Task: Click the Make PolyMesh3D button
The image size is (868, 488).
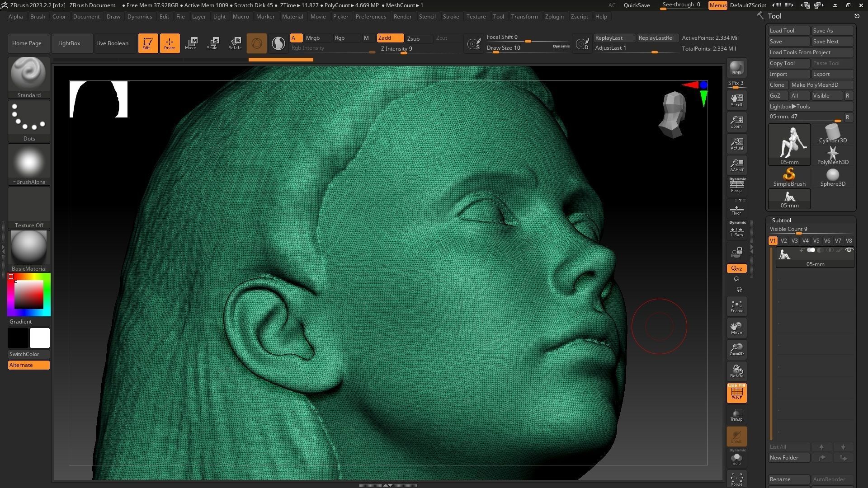Action: tap(821, 85)
